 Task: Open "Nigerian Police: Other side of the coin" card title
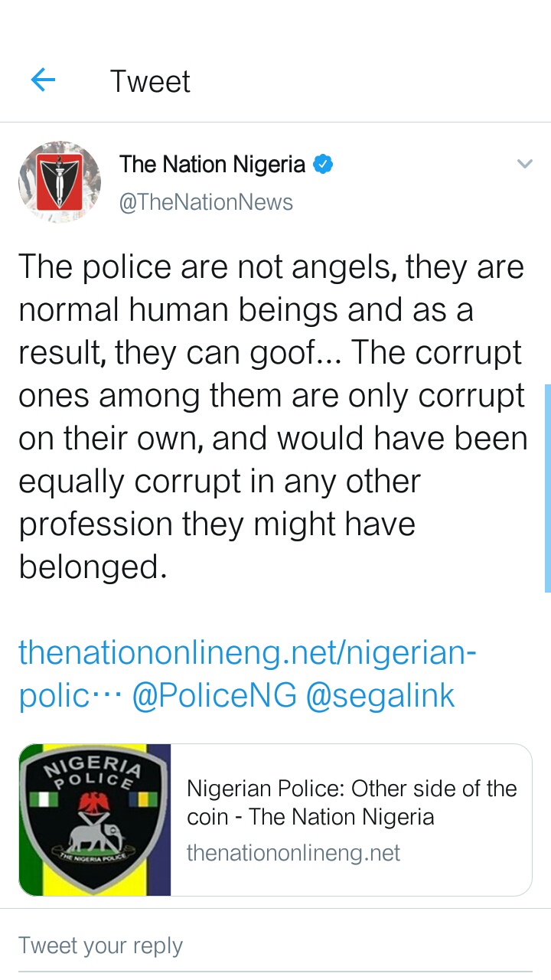coord(351,802)
